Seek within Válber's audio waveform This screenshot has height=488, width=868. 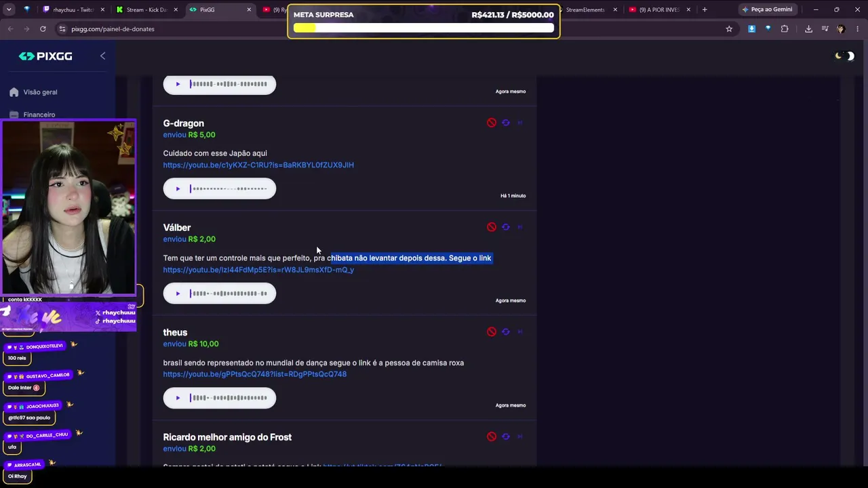(229, 293)
